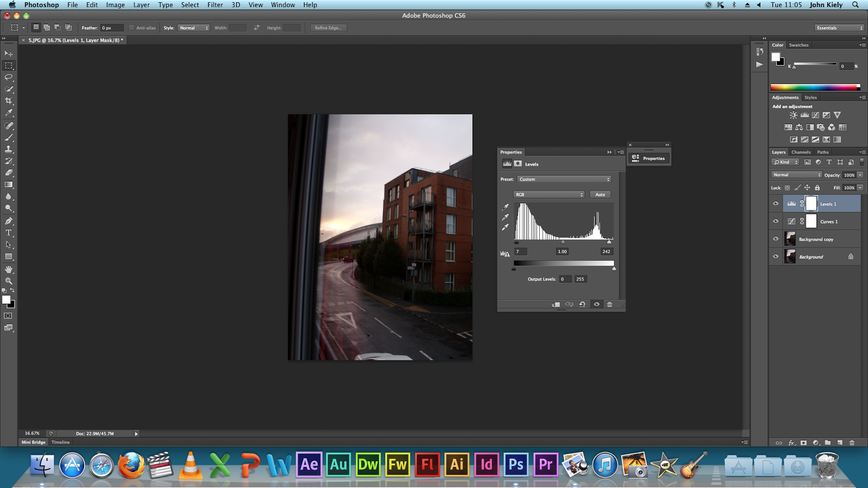Switch to the Channels tab

pos(801,152)
